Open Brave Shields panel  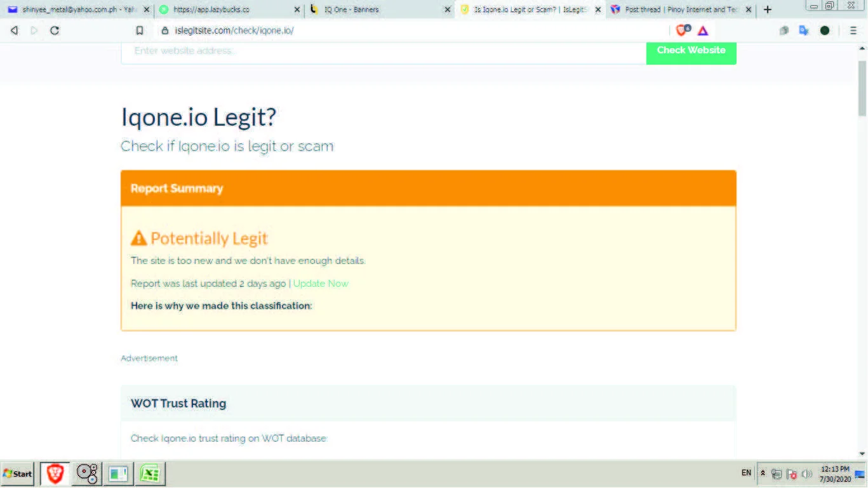pos(683,30)
